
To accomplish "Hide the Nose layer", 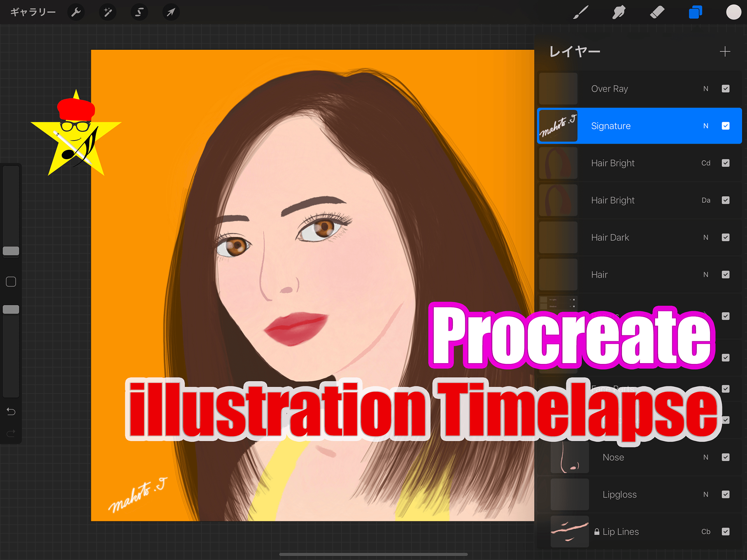I will point(726,457).
